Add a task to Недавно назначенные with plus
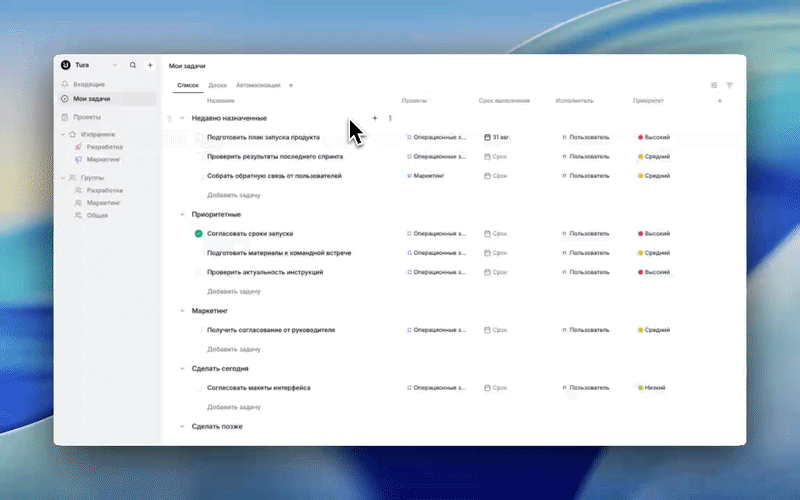The height and width of the screenshot is (500, 800). [x=374, y=118]
